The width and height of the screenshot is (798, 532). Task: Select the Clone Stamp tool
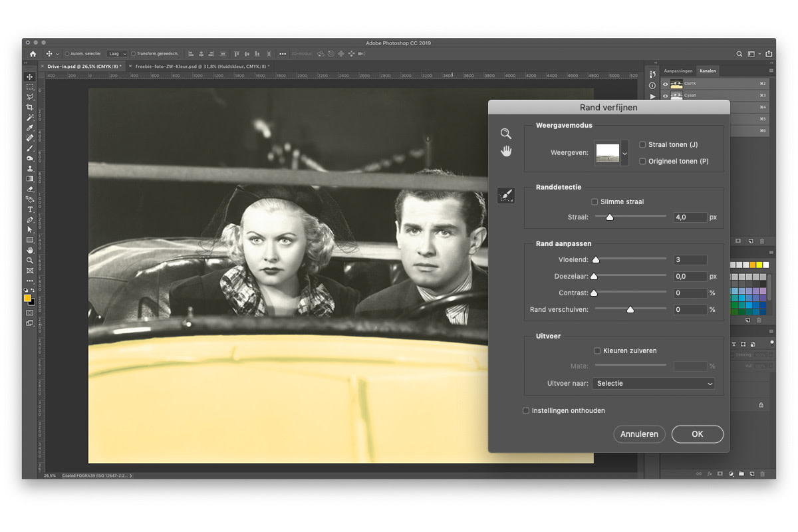[30, 168]
